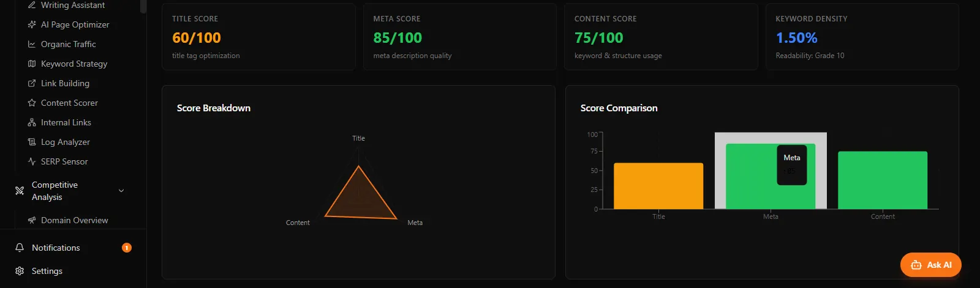Click the META SCORE card heading
The height and width of the screenshot is (288, 980).
point(397,19)
